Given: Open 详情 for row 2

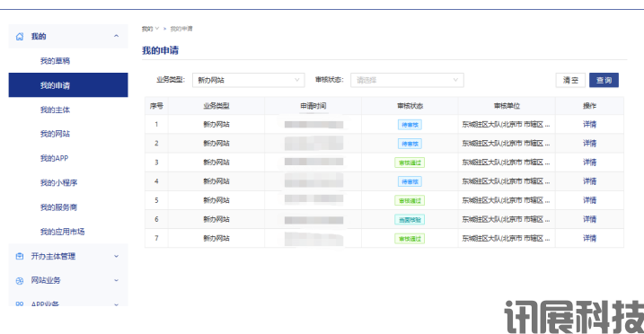Looking at the screenshot, I should click(x=589, y=143).
